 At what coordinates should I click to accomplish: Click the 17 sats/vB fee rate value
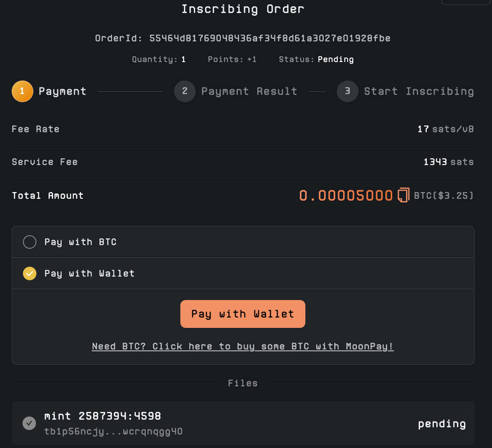tap(445, 130)
